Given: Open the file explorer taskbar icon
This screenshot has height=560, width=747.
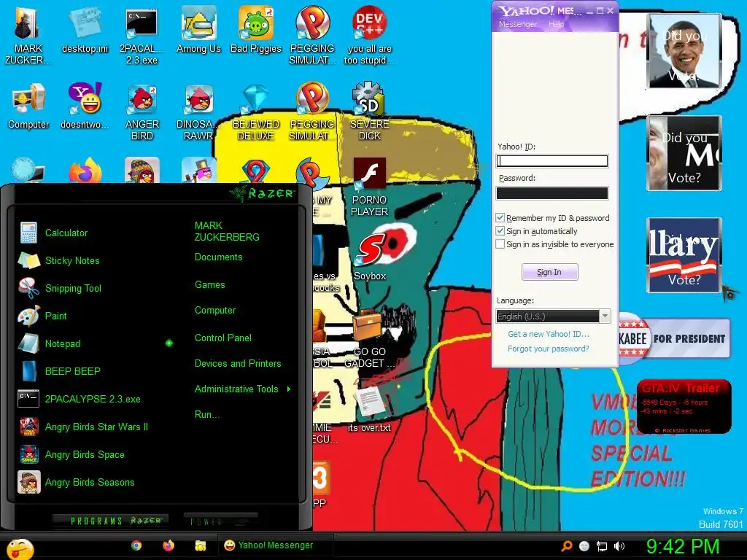Looking at the screenshot, I should coord(201,545).
